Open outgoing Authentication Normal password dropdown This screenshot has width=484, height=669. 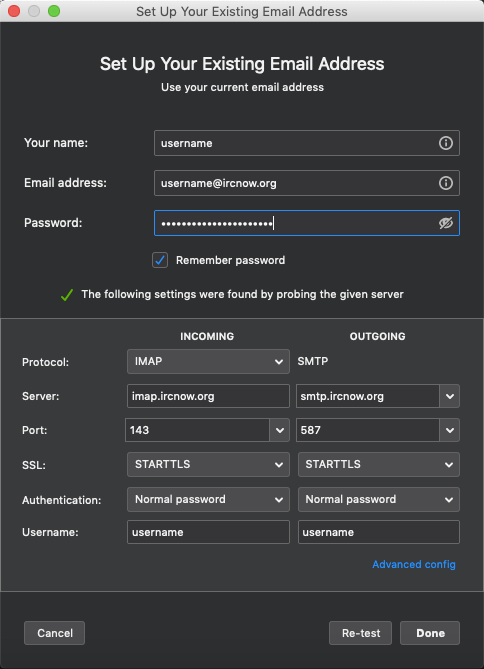point(379,499)
